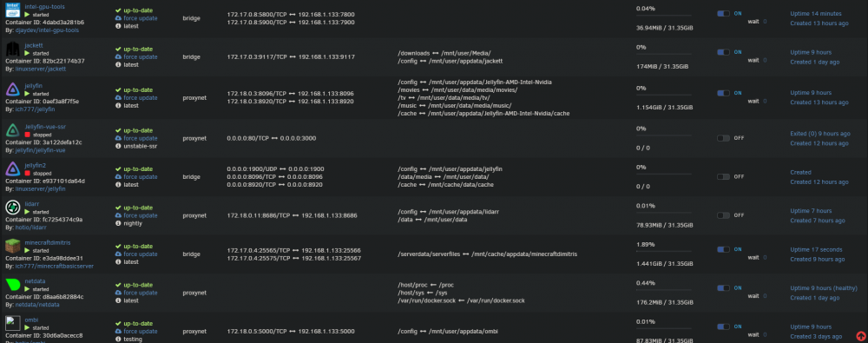This screenshot has height=343, width=868.
Task: Click the Jellyfin-vue-ssr container icon
Action: point(12,130)
